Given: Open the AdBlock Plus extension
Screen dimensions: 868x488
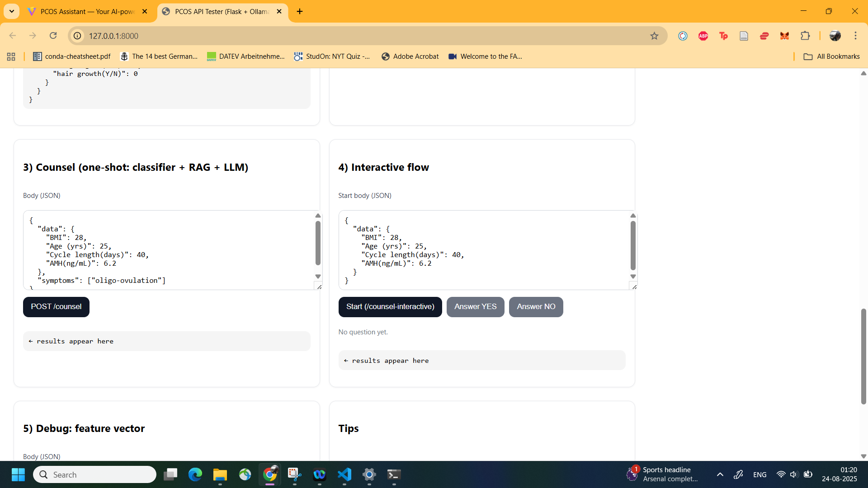Looking at the screenshot, I should click(703, 36).
